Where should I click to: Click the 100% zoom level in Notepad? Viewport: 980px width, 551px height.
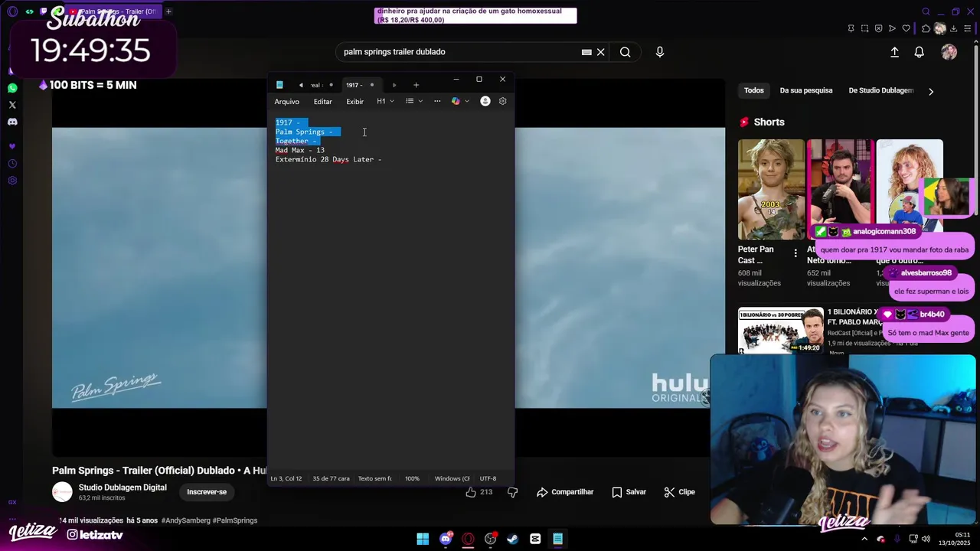click(x=412, y=478)
